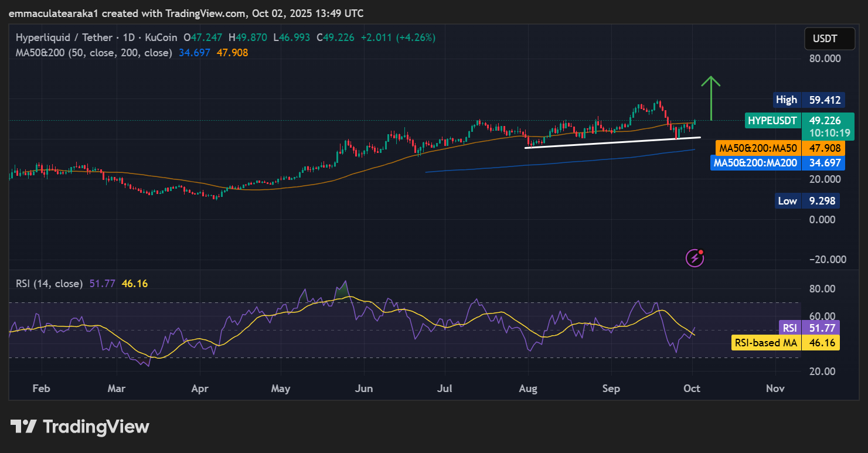Viewport: 868px width, 453px height.
Task: Click the blue MA200 34.697 label
Action: point(754,162)
